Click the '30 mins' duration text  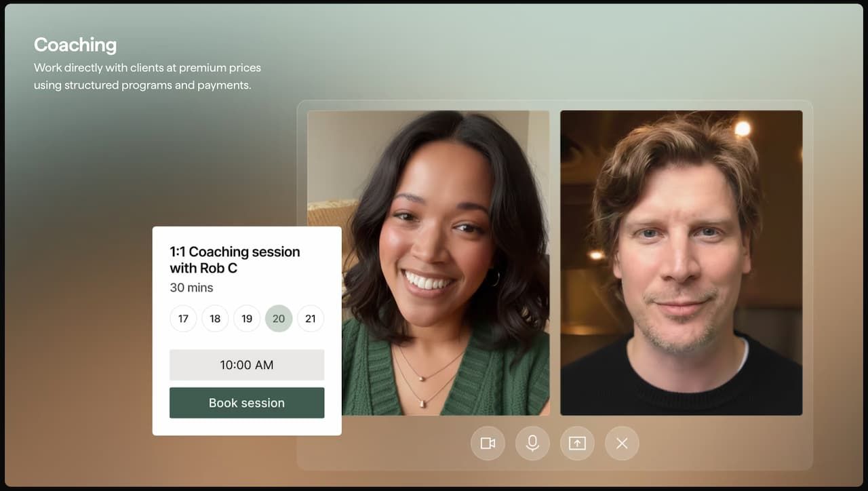(191, 288)
